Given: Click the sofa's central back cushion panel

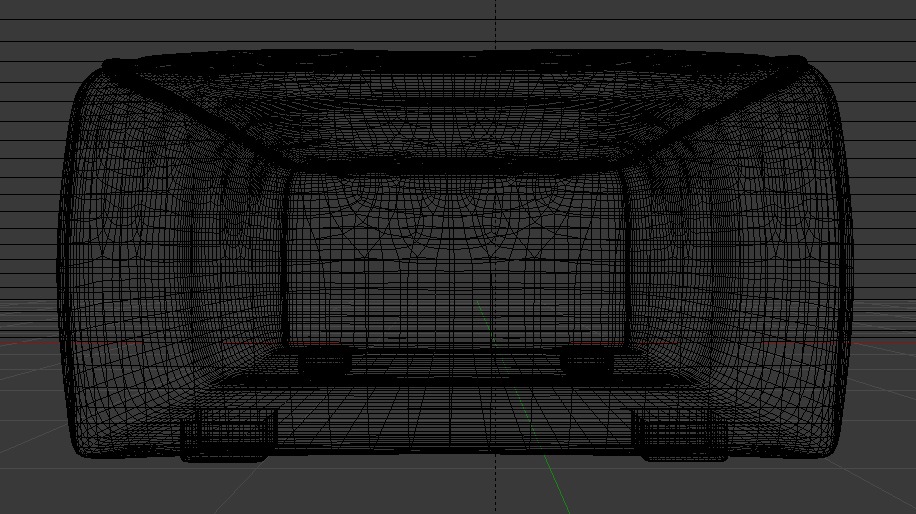Looking at the screenshot, I should (x=456, y=260).
